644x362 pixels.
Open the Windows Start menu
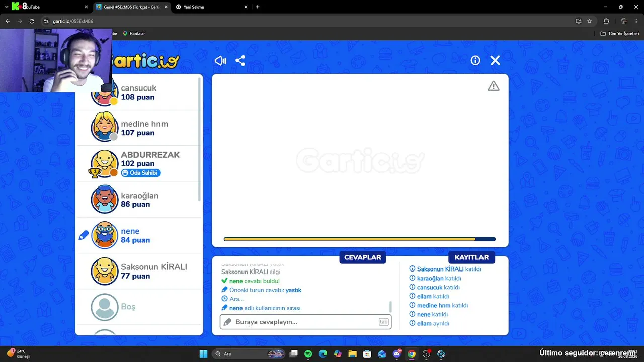click(x=203, y=354)
